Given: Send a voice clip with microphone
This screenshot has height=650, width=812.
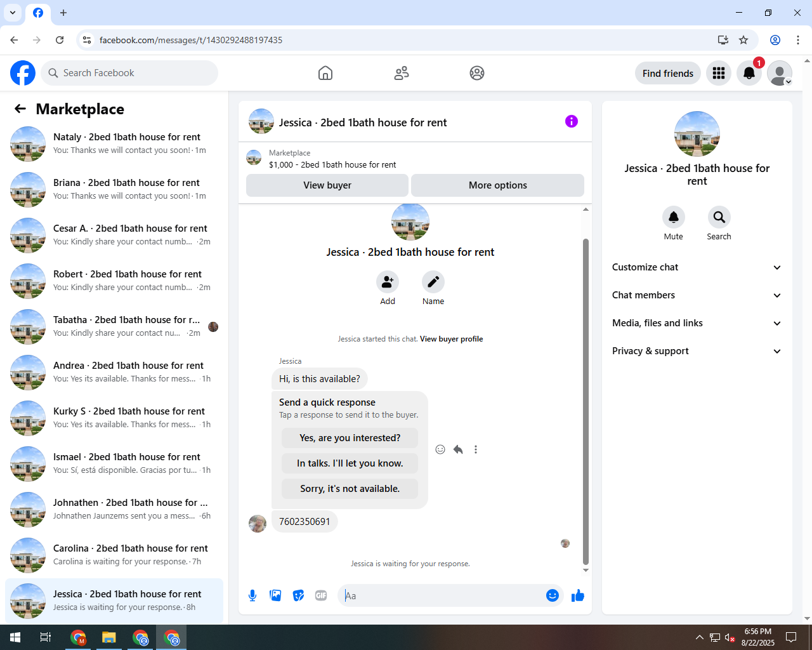Looking at the screenshot, I should pos(252,595).
